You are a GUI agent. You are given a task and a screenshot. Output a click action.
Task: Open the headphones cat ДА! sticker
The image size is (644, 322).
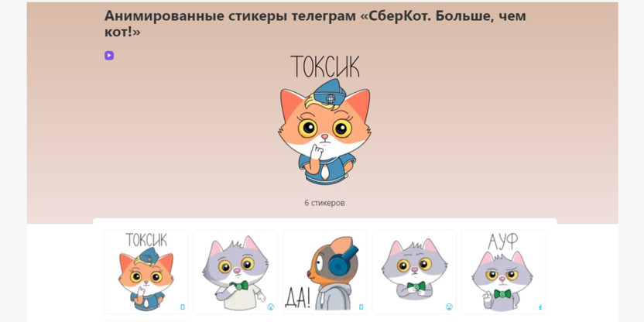pyautogui.click(x=324, y=272)
